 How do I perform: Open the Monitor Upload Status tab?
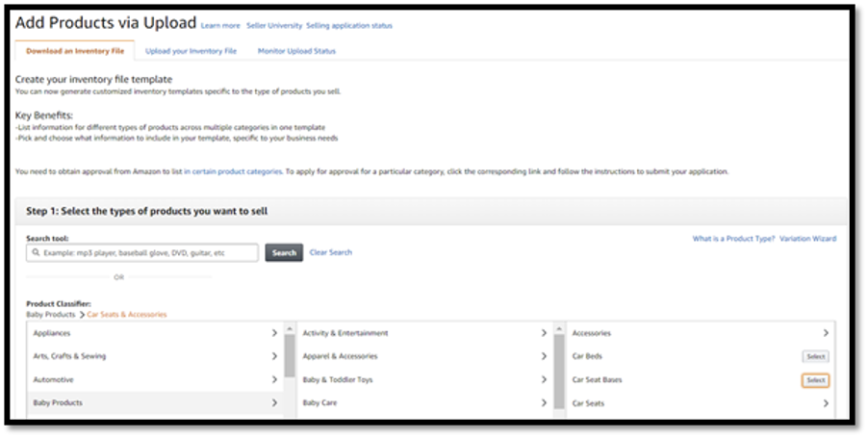pos(296,51)
